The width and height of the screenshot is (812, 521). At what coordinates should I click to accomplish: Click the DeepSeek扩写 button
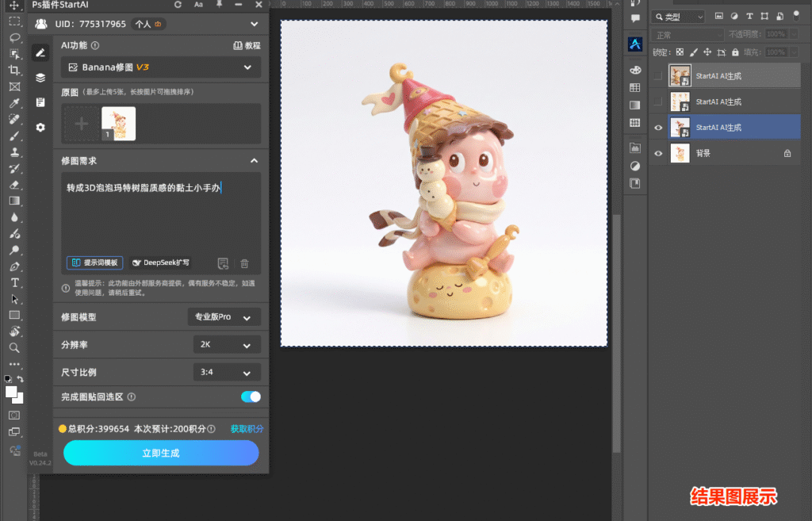pos(160,263)
